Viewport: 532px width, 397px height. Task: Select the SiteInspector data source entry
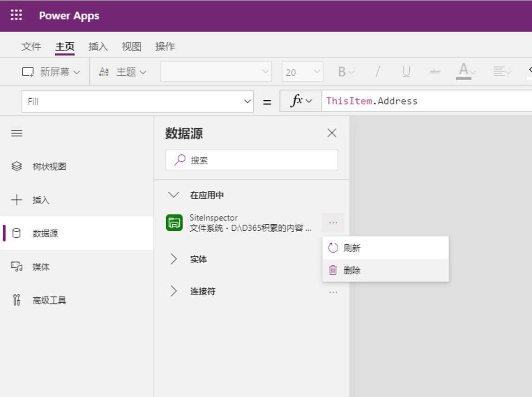coord(250,223)
